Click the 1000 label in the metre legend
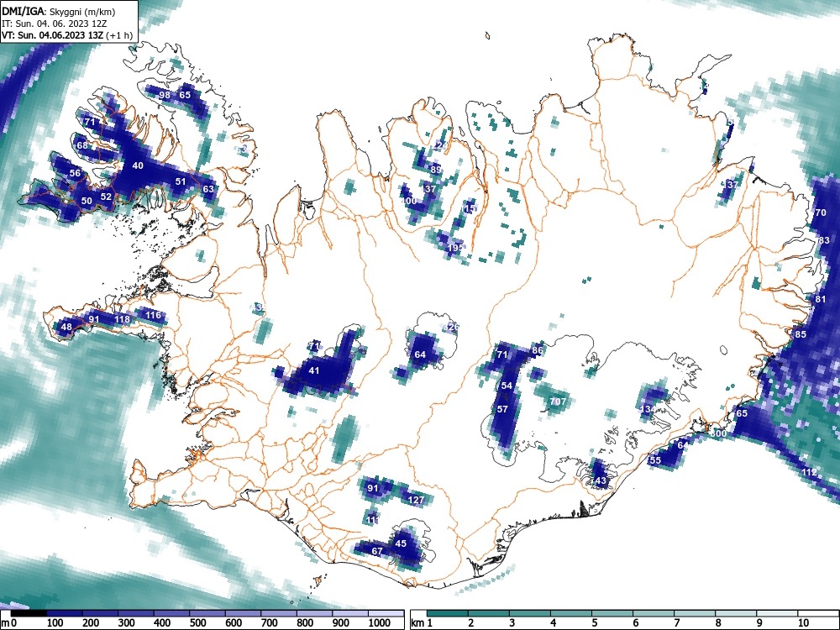Screen dimensions: 840x630 coord(380,623)
